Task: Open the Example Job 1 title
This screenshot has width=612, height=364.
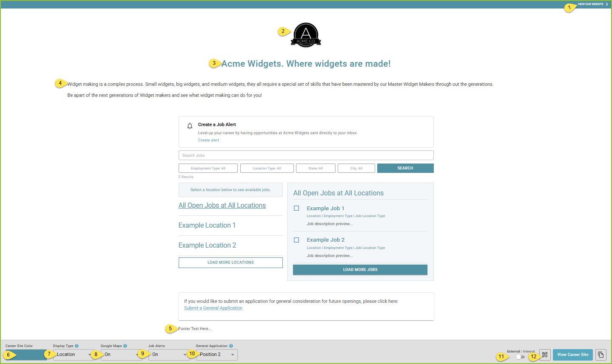Action: (325, 209)
